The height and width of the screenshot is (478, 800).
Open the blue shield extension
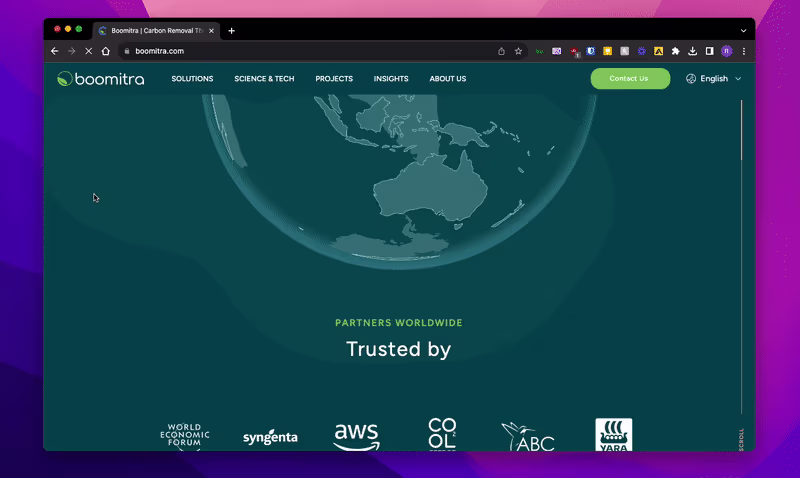coord(590,51)
